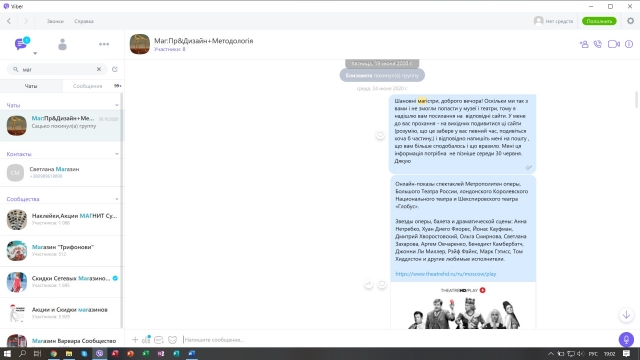Open Скидки Сетевых Магазино... community

click(x=61, y=282)
